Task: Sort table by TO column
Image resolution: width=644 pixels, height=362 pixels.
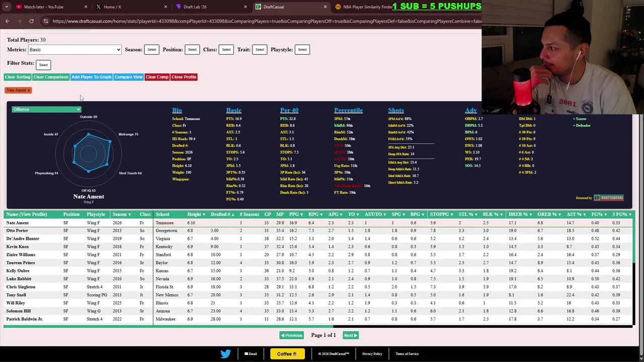Action: [353, 214]
